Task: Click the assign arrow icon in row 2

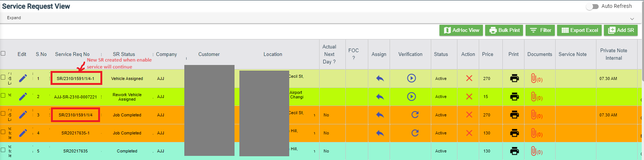Action: 380,97
